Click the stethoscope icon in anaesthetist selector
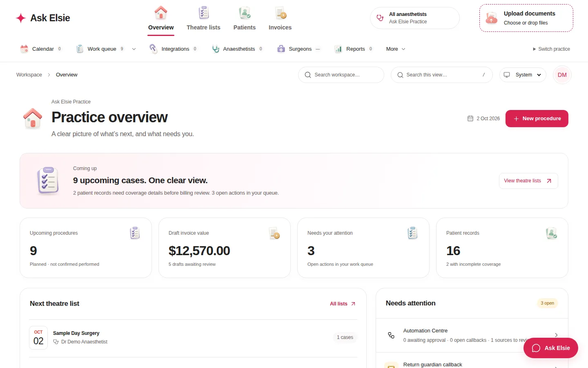This screenshot has width=588, height=368. [x=380, y=18]
